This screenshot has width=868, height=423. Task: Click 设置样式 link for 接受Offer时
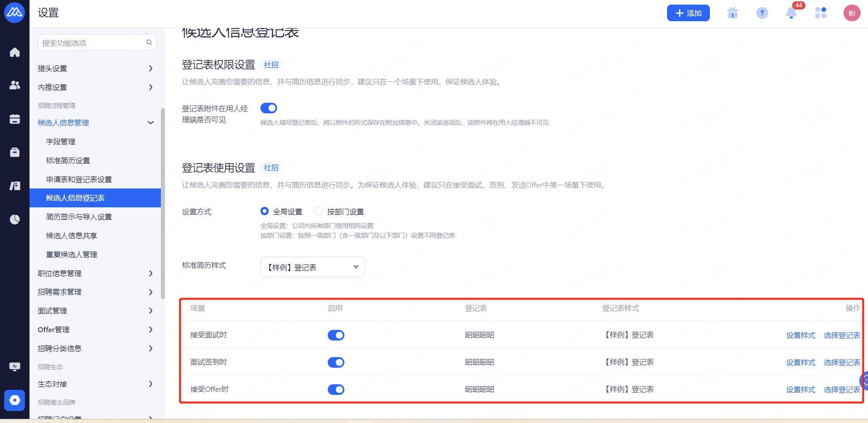click(x=800, y=390)
